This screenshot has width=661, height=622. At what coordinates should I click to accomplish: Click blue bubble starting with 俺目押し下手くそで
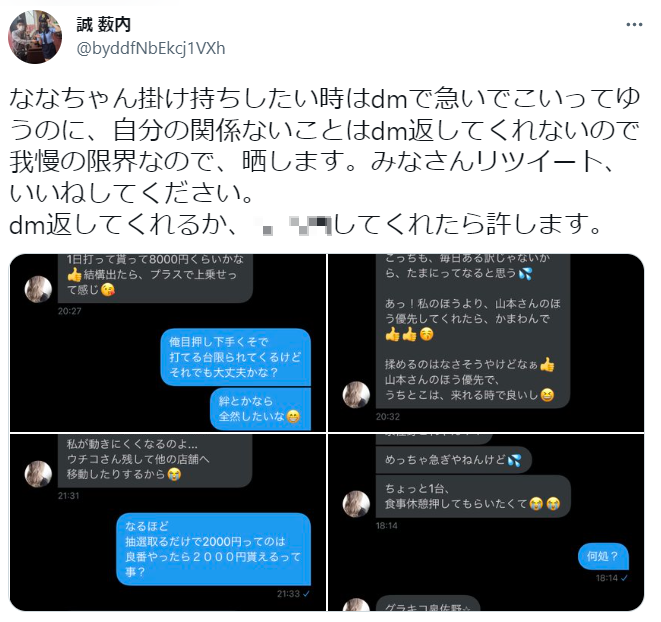pyautogui.click(x=236, y=357)
